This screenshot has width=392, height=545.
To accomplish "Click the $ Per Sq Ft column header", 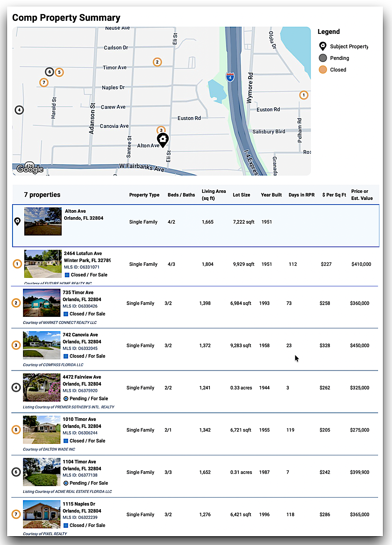I will click(334, 195).
